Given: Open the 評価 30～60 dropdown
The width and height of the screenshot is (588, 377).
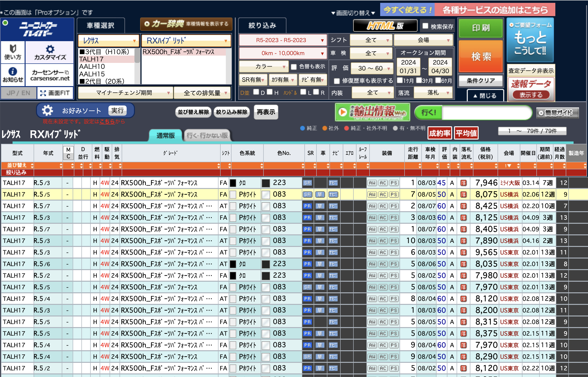Looking at the screenshot, I should [x=372, y=68].
